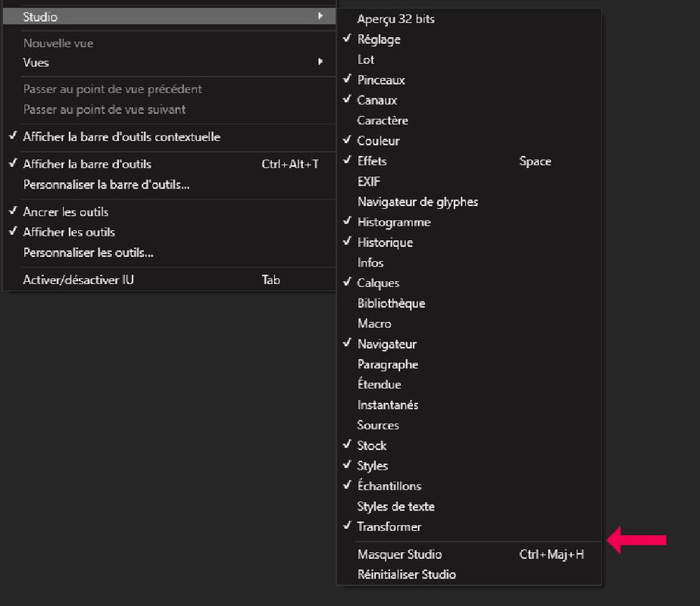The width and height of the screenshot is (700, 606).
Task: Click Masquer Studio
Action: coord(469,554)
